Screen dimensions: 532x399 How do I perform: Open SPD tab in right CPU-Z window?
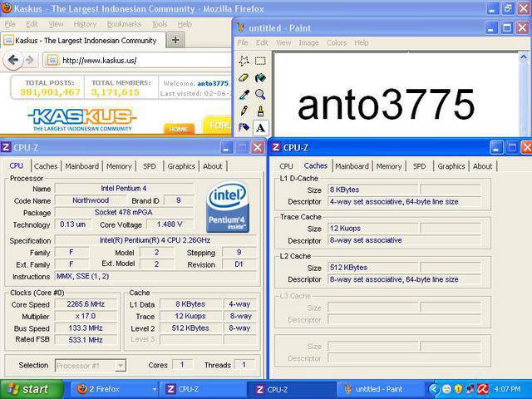[x=419, y=166]
